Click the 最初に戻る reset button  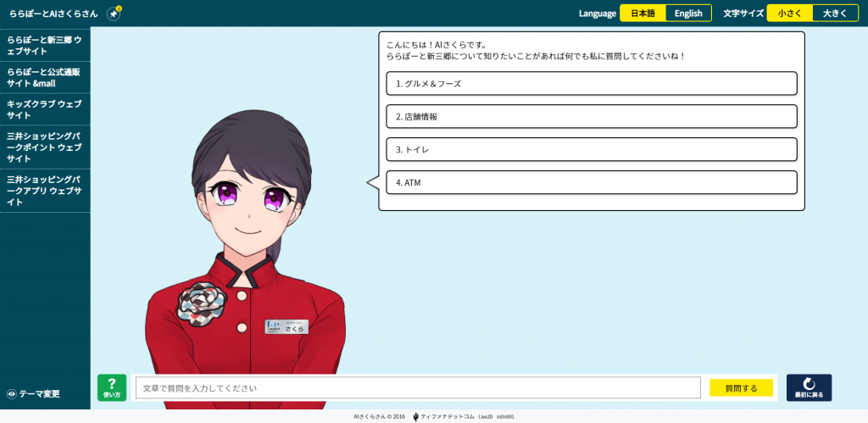coord(809,387)
